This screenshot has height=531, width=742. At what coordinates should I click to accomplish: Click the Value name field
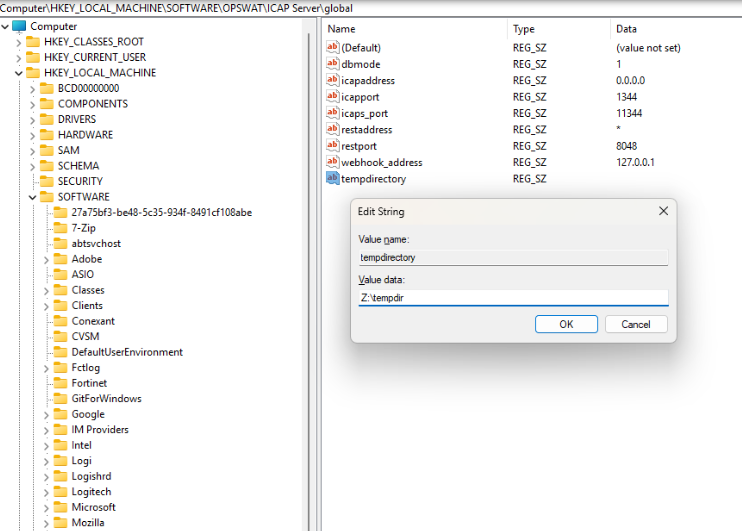(x=513, y=257)
